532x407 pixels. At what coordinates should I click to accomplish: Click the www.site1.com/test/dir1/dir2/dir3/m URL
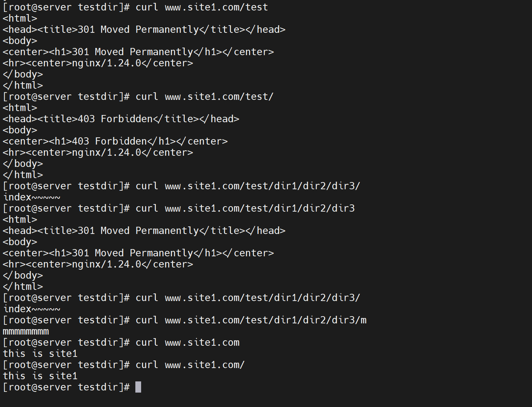click(266, 320)
